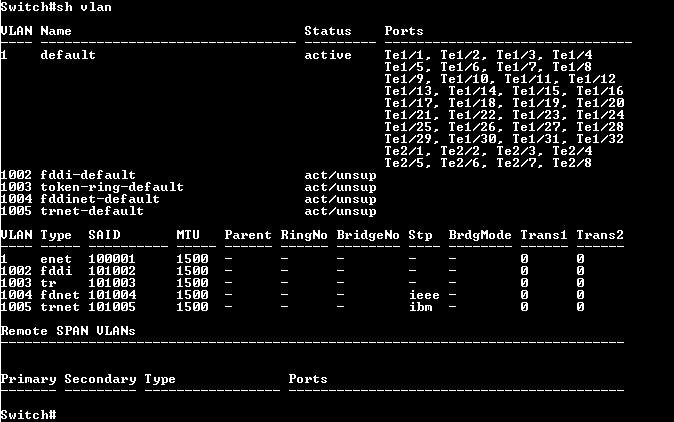Click port entry Te1/28
Image resolution: width=674 pixels, height=422 pixels.
(x=600, y=127)
